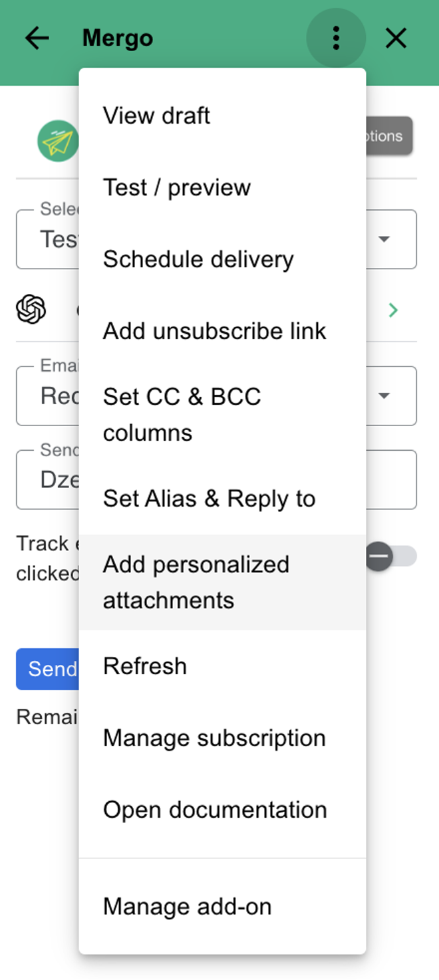Viewport: 439px width, 980px height.
Task: Open the campaign selection dropdown
Action: [384, 239]
